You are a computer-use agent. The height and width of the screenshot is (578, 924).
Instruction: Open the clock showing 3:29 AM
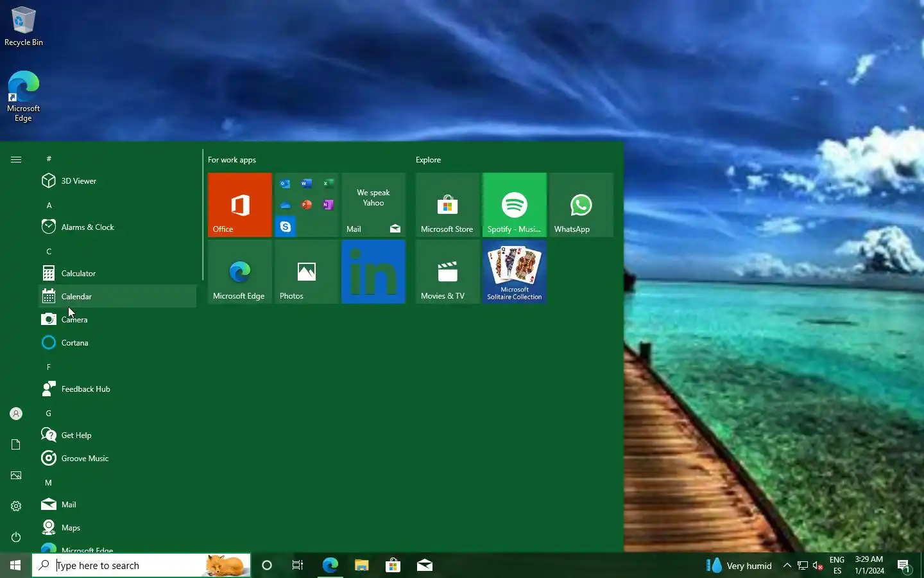tap(869, 565)
